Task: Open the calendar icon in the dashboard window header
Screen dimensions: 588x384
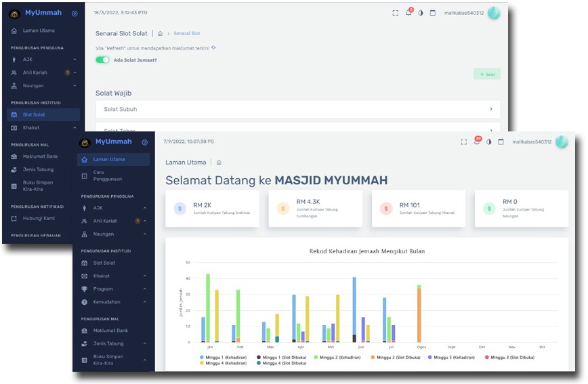Action: 501,142
